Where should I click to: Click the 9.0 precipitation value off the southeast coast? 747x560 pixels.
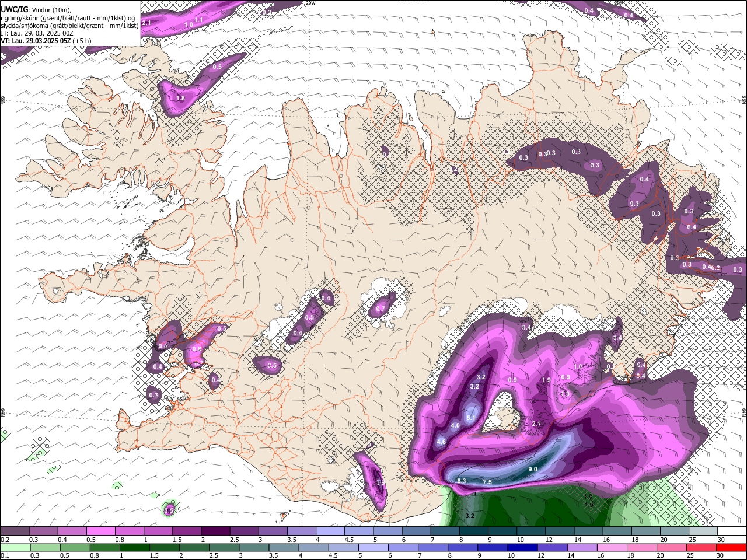point(532,469)
